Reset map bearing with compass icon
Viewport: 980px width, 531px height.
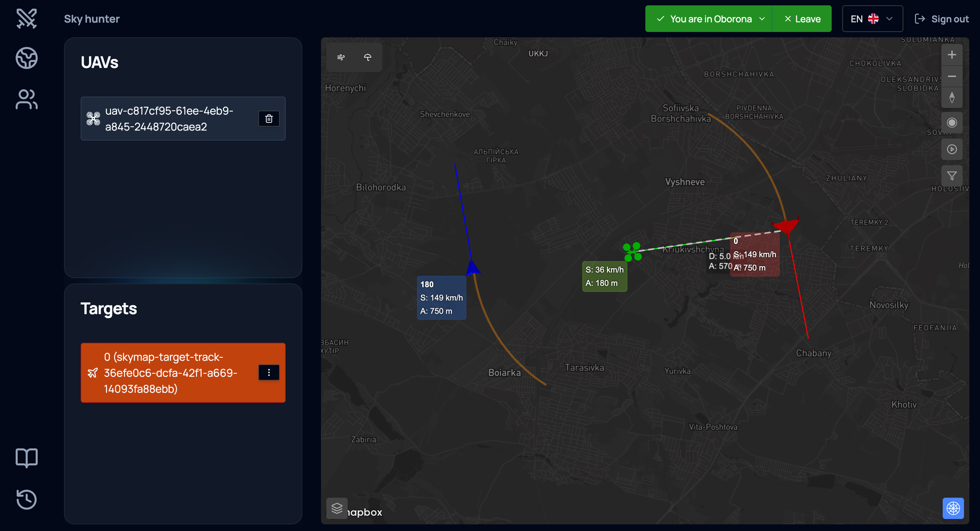pyautogui.click(x=951, y=98)
